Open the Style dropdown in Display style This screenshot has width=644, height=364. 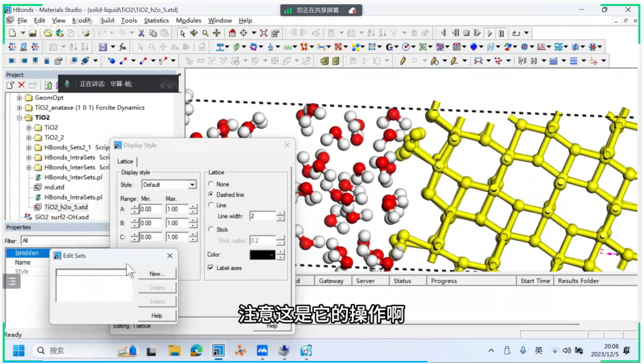(192, 185)
